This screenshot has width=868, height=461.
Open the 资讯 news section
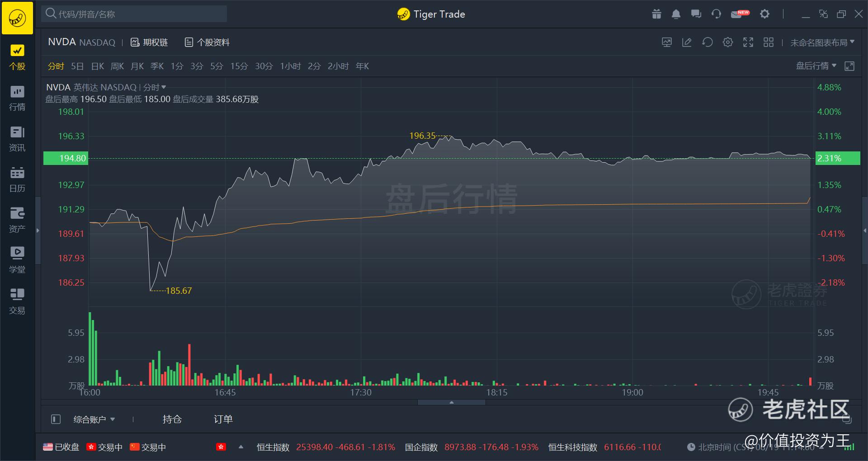[x=17, y=139]
